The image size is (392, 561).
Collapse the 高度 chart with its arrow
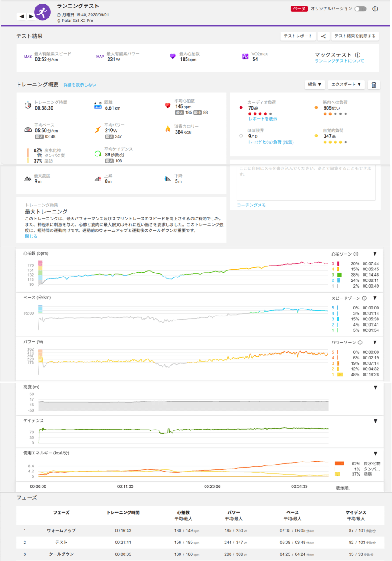tap(375, 387)
